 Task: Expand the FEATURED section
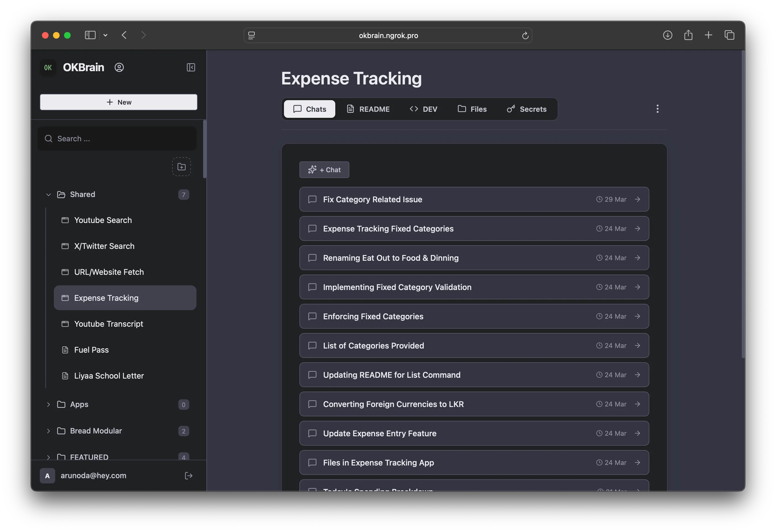[x=48, y=457]
